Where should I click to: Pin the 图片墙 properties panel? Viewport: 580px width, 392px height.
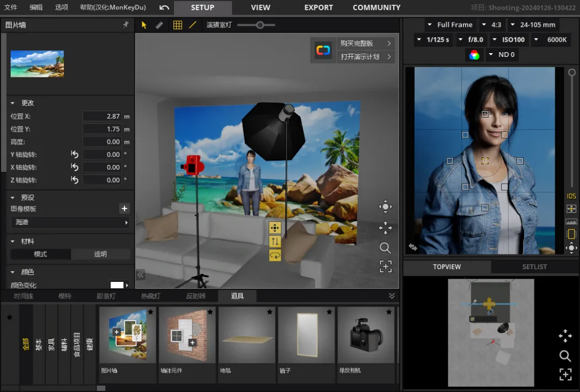coord(126,25)
